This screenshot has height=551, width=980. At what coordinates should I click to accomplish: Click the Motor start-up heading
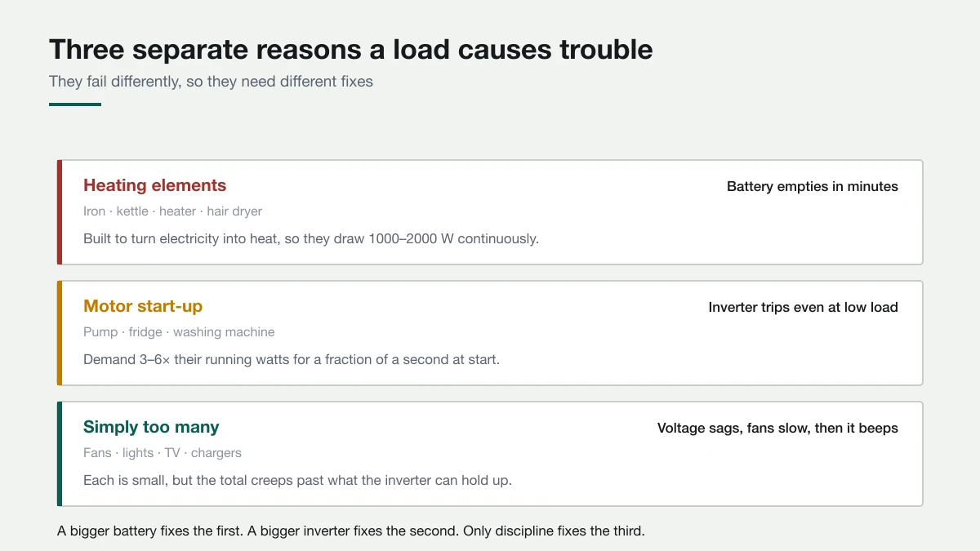pyautogui.click(x=143, y=306)
